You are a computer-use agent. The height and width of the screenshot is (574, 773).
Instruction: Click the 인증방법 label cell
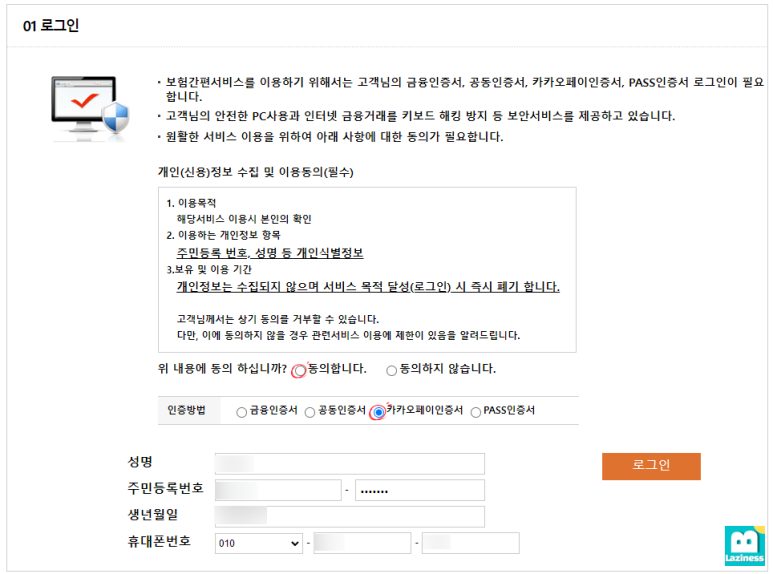click(189, 410)
